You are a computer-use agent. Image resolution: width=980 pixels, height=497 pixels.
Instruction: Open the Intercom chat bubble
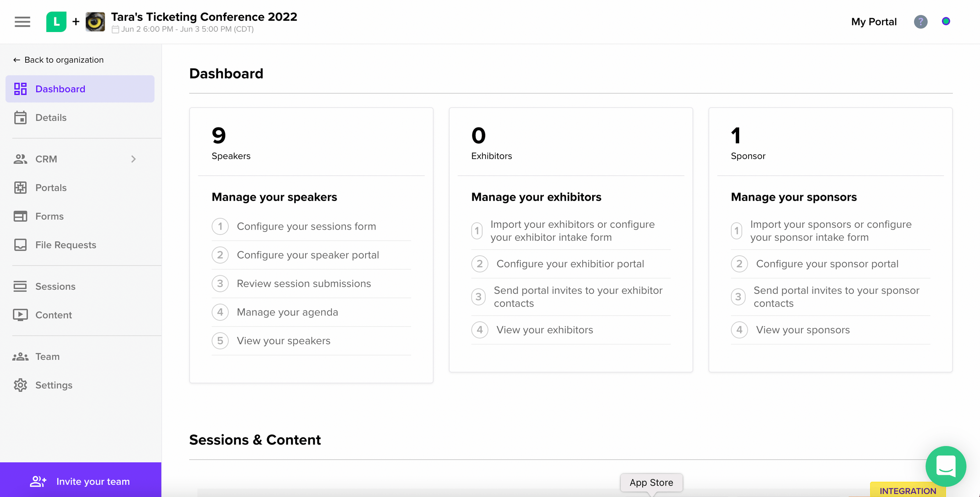click(x=946, y=466)
